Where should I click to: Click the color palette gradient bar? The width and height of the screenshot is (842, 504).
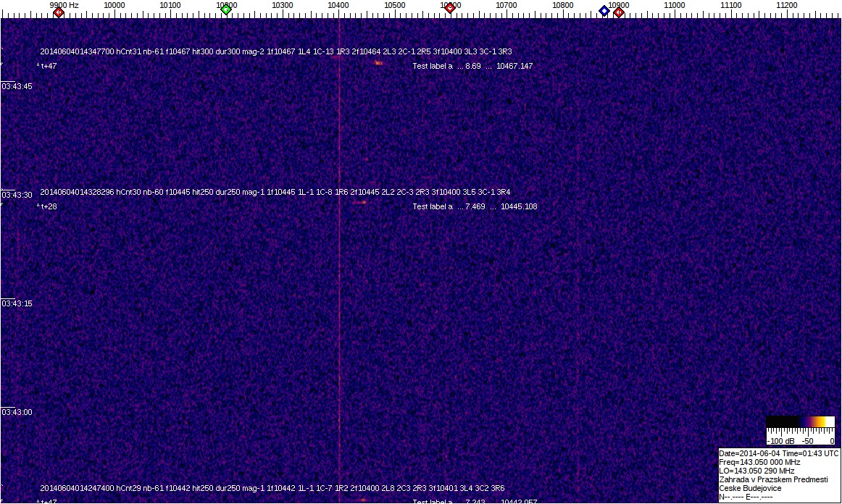point(800,421)
